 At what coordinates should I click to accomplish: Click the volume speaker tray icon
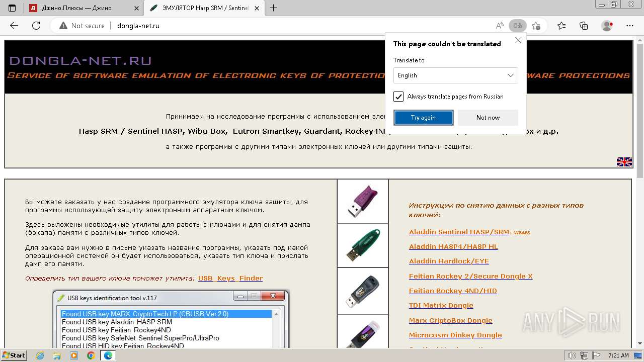(x=572, y=355)
